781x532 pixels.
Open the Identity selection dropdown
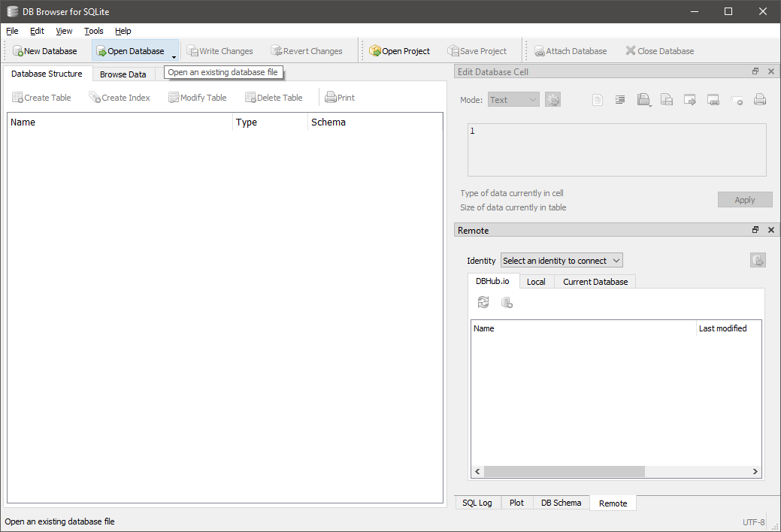pos(562,261)
